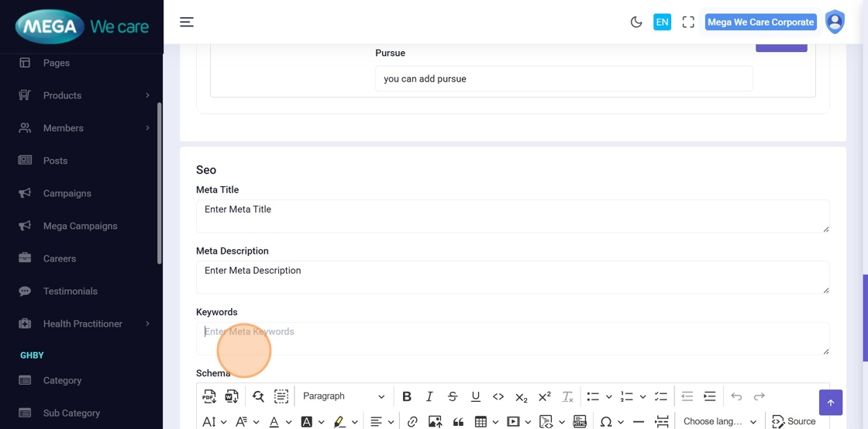Click the Superscript icon
This screenshot has width=868, height=429.
pos(544,396)
